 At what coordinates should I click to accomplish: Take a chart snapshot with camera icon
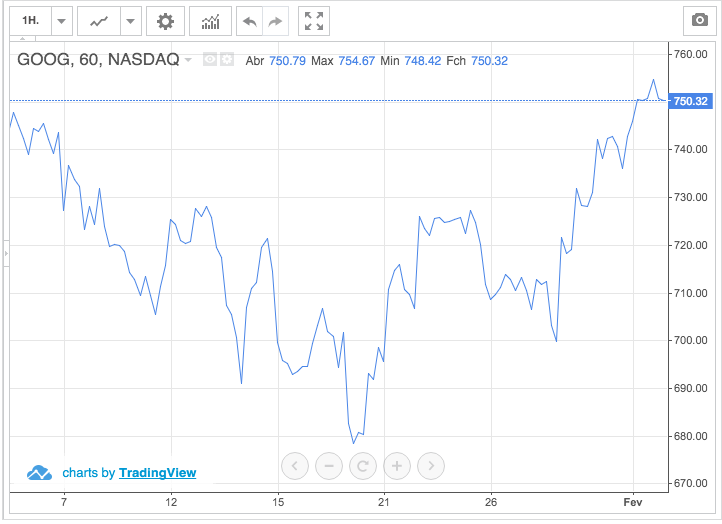tap(699, 21)
